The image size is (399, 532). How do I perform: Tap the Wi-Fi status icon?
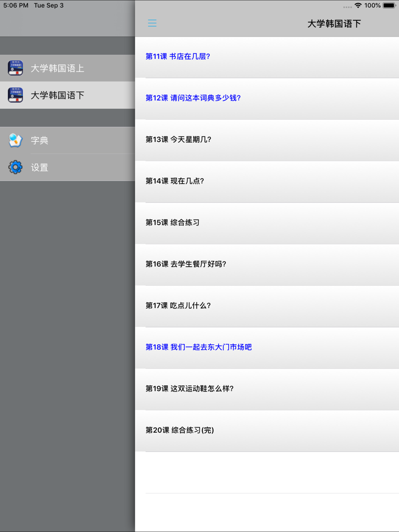[358, 6]
